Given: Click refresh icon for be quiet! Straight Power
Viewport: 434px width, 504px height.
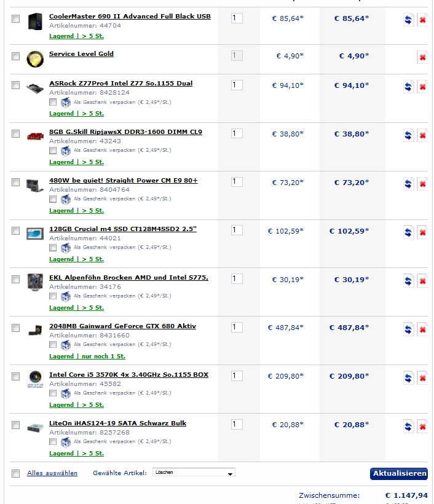Looking at the screenshot, I should point(408,184).
